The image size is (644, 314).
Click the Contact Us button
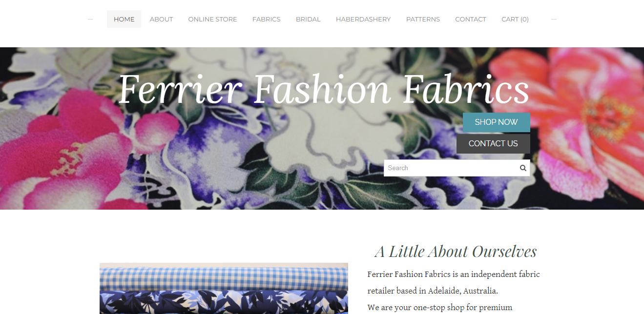[493, 144]
